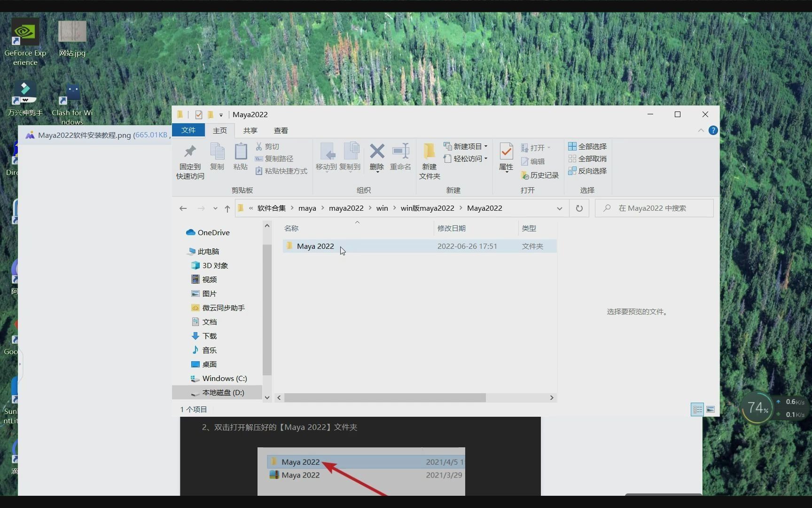Collapse the ribbon chevron
Image resolution: width=812 pixels, height=508 pixels.
(701, 131)
